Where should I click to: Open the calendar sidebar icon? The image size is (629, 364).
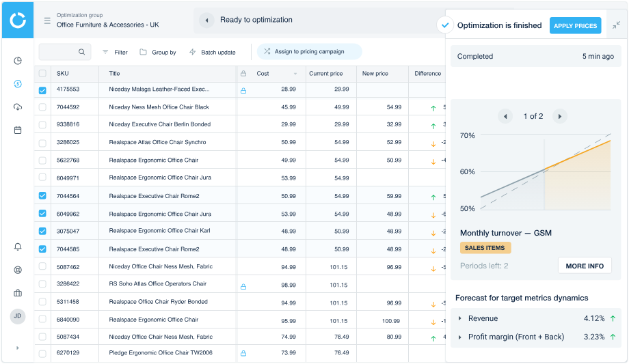18,130
